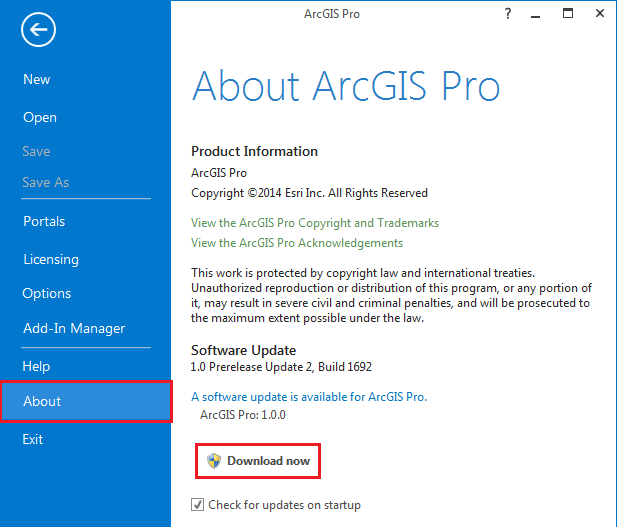Screen dimensions: 619x527
Task: Click the back arrow circle icon
Action: click(x=38, y=30)
